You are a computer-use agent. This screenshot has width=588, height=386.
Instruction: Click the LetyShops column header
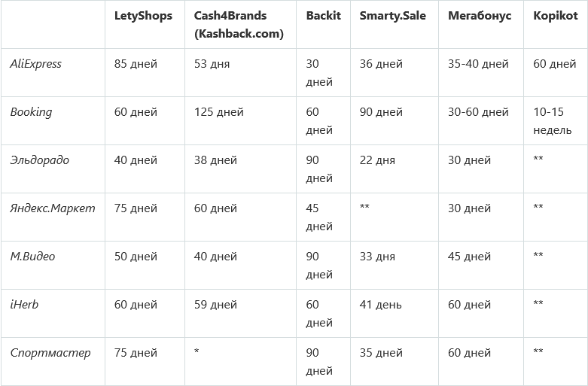[143, 16]
